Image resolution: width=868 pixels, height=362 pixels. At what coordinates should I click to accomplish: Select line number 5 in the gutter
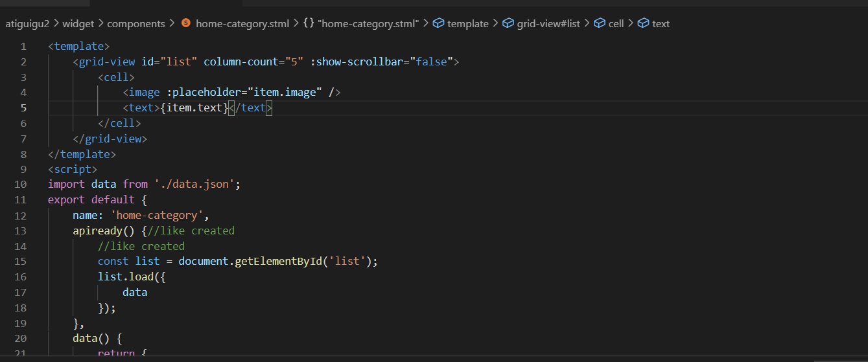[x=23, y=107]
